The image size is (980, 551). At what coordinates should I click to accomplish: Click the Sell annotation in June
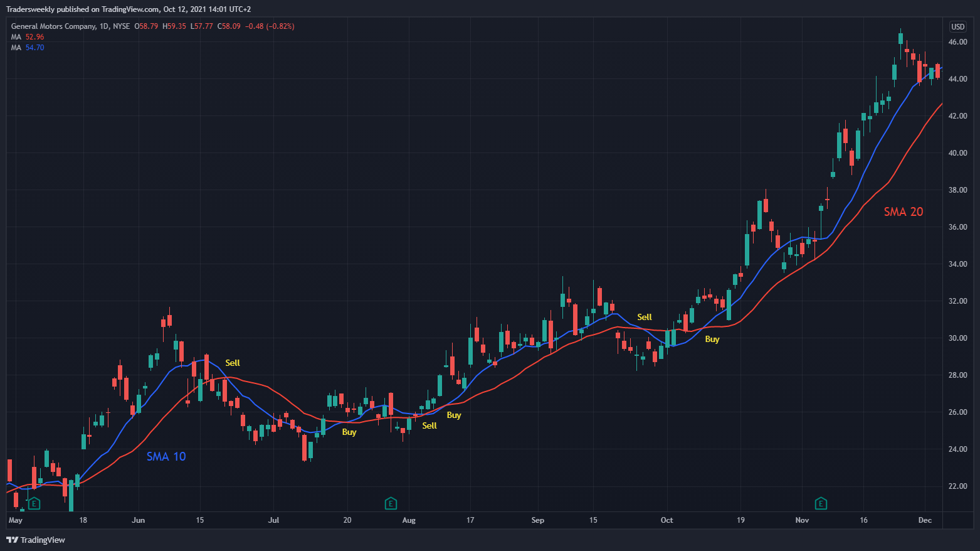coord(233,363)
